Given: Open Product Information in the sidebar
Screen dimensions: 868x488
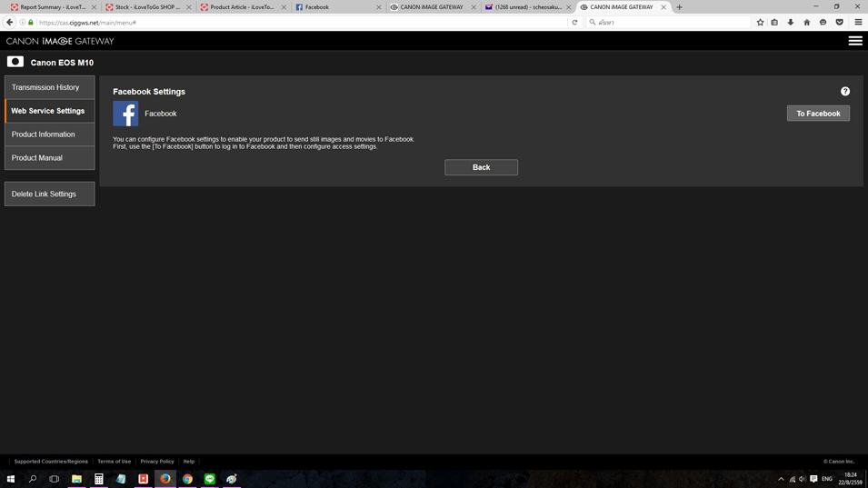Looking at the screenshot, I should point(50,134).
